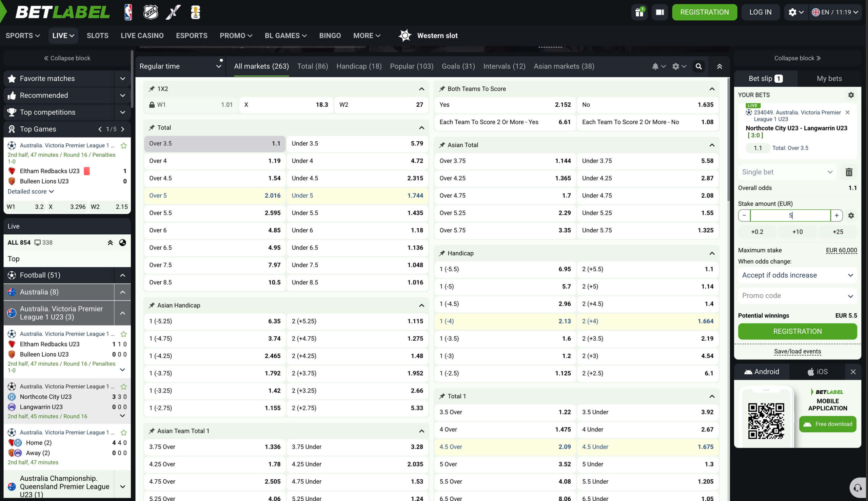Open bet slip settings gear beside YOUR BETS
This screenshot has height=501, width=868.
click(x=851, y=95)
